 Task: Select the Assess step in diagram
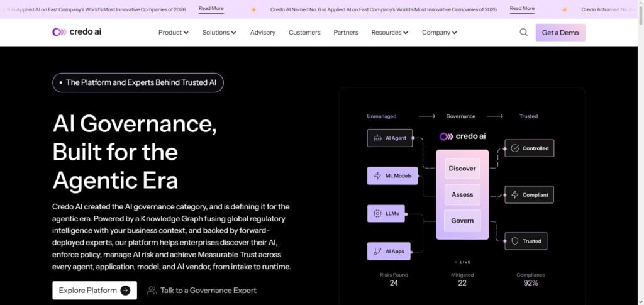[462, 194]
